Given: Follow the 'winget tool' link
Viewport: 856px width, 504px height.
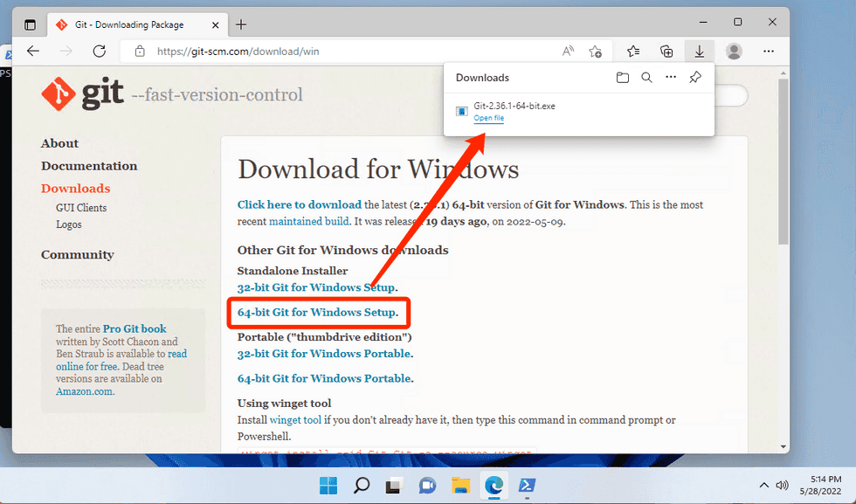Looking at the screenshot, I should pos(295,420).
